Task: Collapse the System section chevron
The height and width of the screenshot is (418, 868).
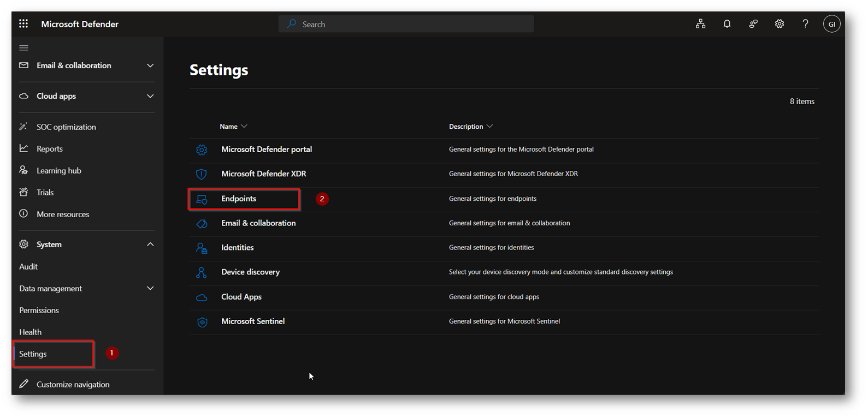Action: coord(150,244)
